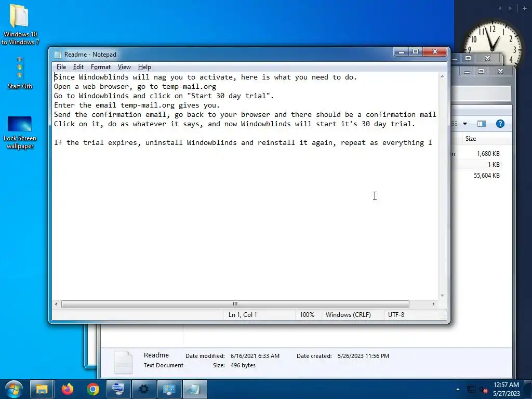The height and width of the screenshot is (399, 532).
Task: Open the Windows Start button
Action: click(14, 389)
